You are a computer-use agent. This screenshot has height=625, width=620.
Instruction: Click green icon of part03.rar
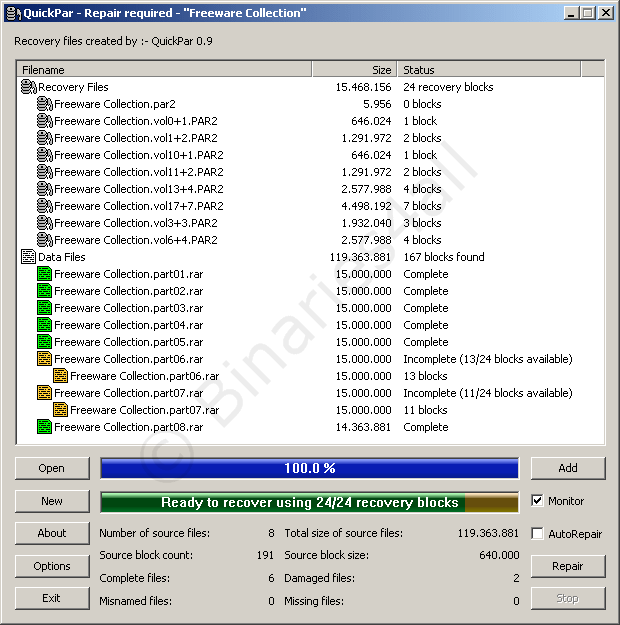pyautogui.click(x=44, y=308)
